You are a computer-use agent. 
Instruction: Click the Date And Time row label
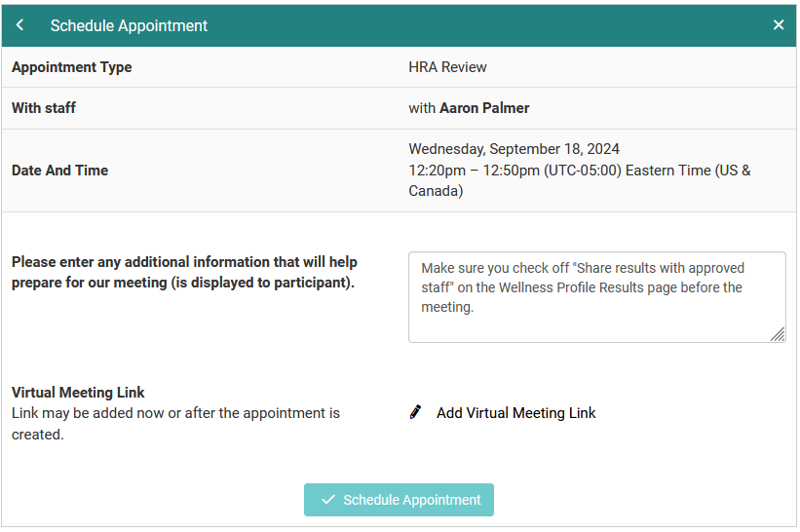coord(59,171)
